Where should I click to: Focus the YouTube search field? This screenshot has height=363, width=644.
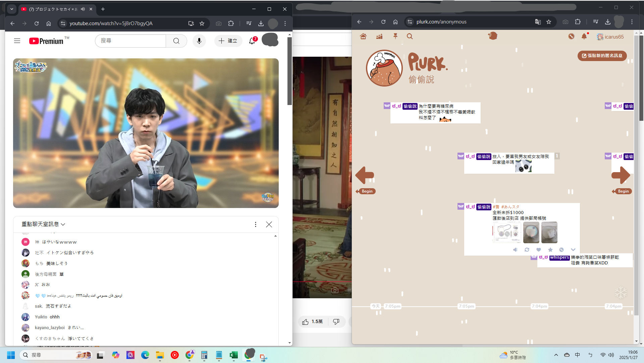130,41
